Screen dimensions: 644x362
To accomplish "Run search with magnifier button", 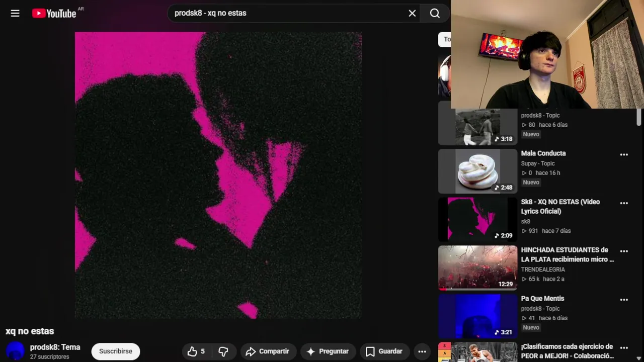I will [435, 13].
